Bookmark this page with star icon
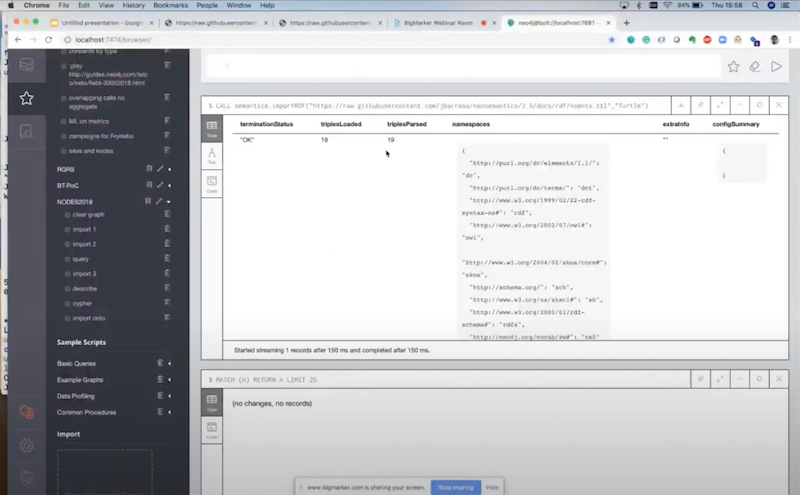The image size is (800, 495). coord(611,40)
